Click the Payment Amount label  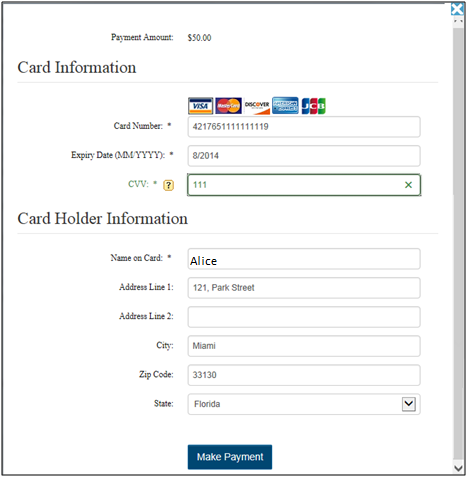(142, 37)
